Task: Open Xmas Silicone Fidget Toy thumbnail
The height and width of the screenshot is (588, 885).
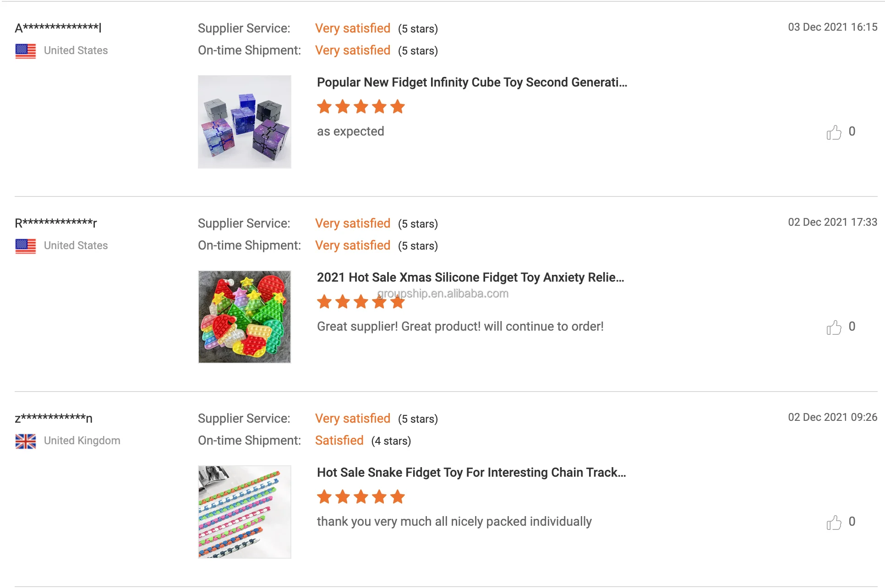Action: point(245,317)
